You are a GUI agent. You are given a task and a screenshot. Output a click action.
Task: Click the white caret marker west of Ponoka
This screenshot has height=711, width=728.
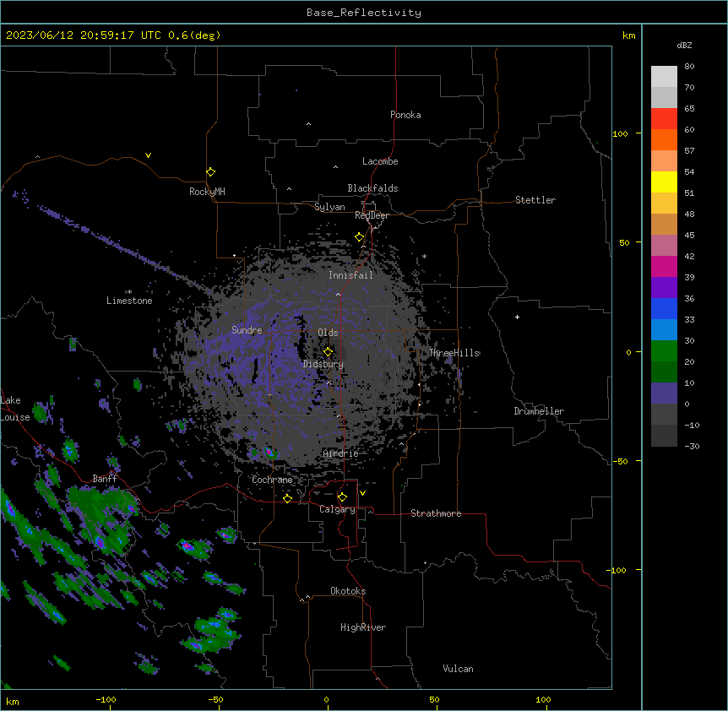pyautogui.click(x=309, y=124)
